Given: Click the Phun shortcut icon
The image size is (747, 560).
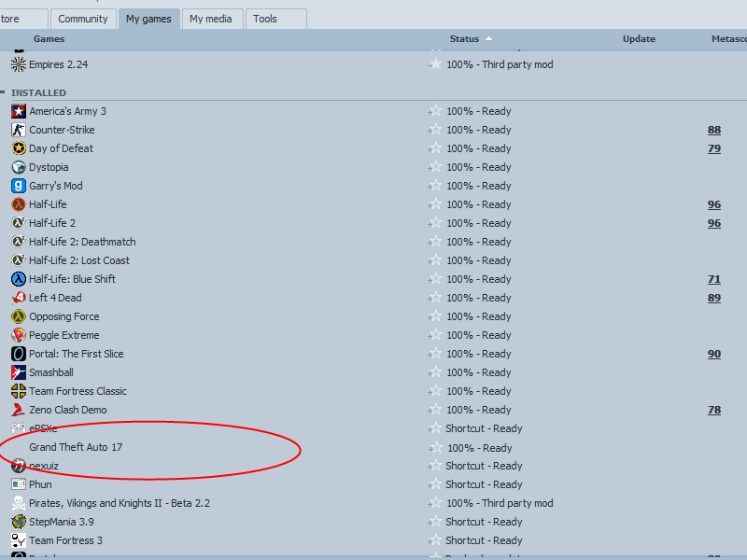Looking at the screenshot, I should pos(19,484).
